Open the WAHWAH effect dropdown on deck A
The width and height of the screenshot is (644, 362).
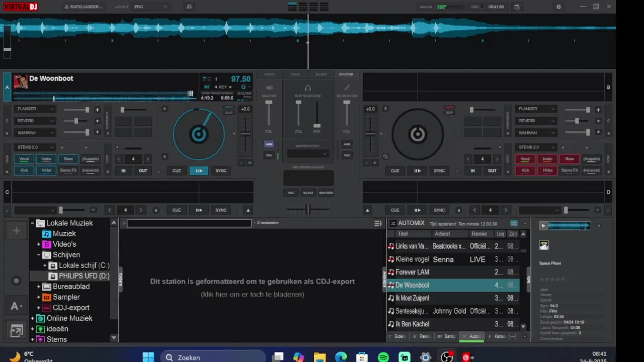click(x=35, y=133)
